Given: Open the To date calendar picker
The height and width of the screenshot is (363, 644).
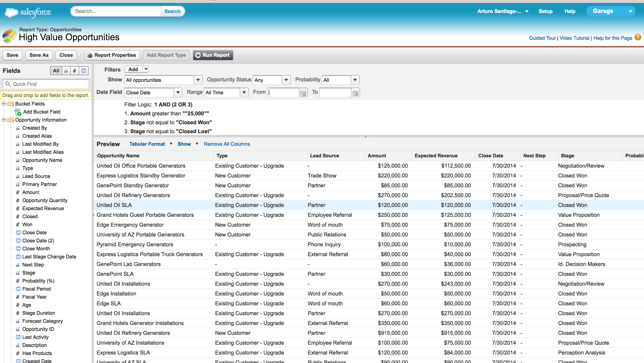Looking at the screenshot, I should (355, 93).
